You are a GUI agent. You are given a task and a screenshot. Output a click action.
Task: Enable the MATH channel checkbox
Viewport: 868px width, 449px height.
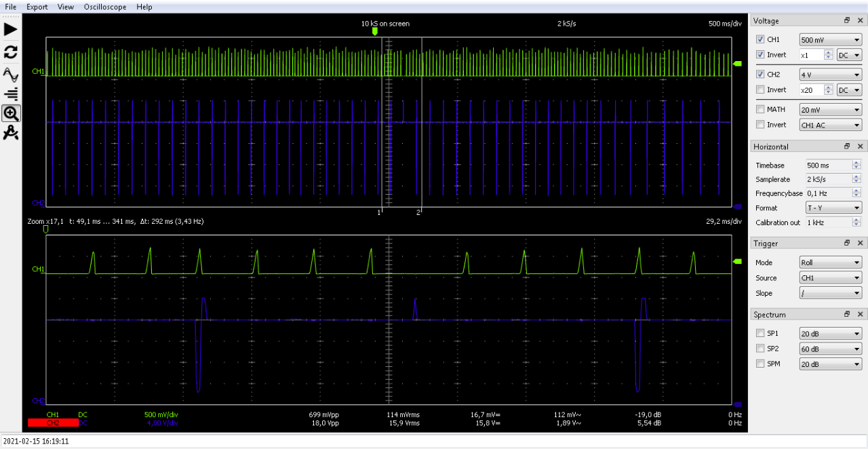pos(760,109)
